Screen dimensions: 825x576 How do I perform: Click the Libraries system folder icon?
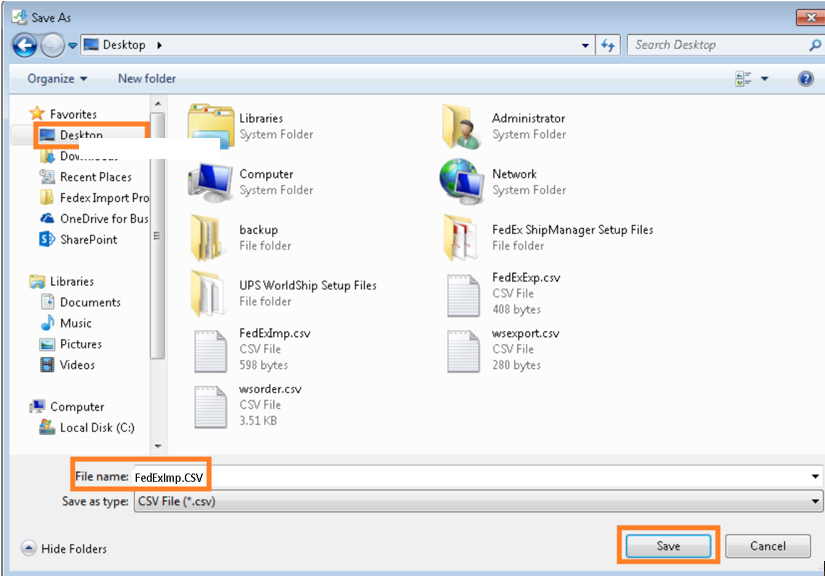tap(210, 126)
